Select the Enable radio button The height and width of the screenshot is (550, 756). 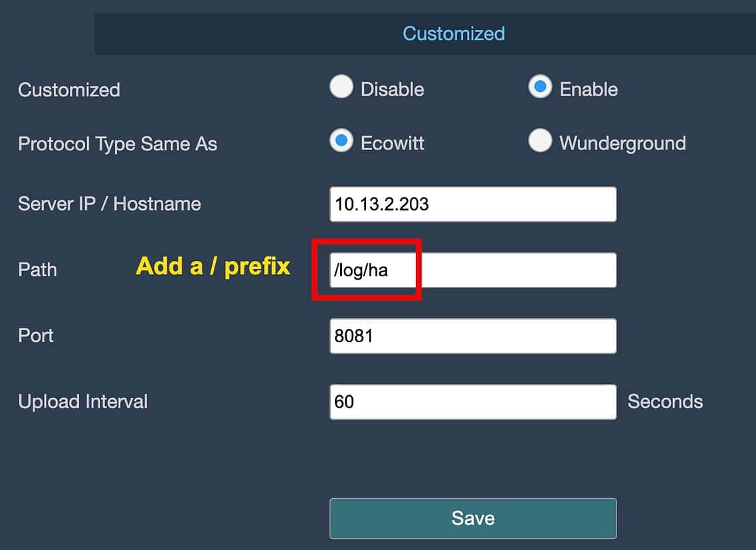[x=539, y=87]
